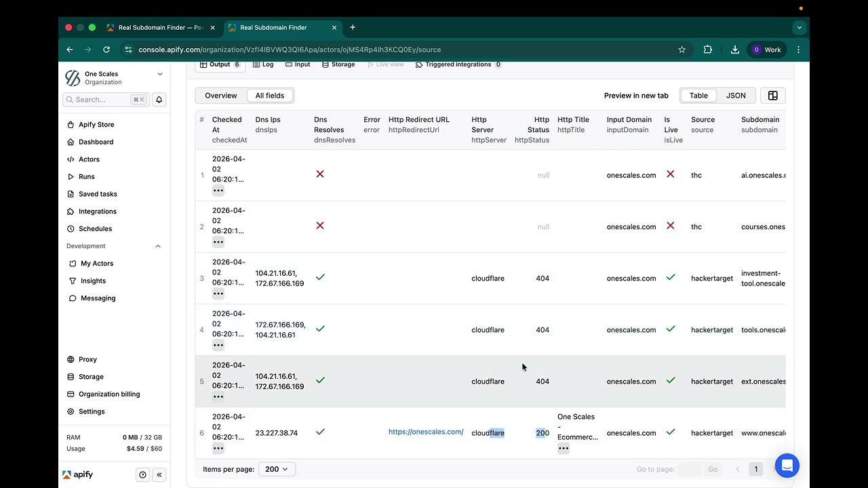This screenshot has height=488, width=868.
Task: Bookmark this page with the star icon
Action: pos(682,49)
